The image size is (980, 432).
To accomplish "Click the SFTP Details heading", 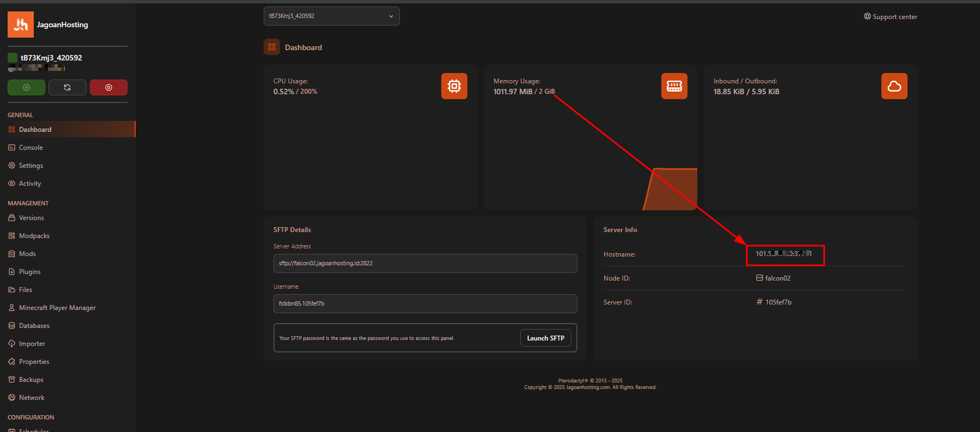I will (292, 230).
